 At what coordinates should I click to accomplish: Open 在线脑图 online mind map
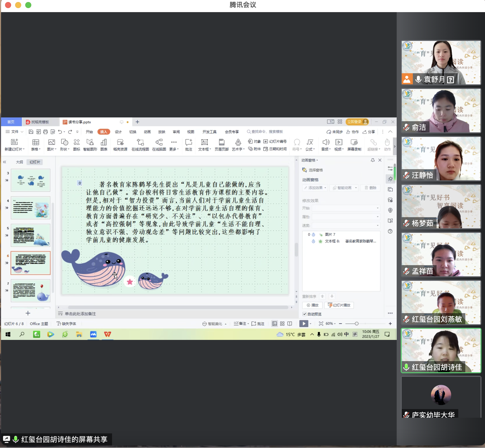click(x=159, y=145)
